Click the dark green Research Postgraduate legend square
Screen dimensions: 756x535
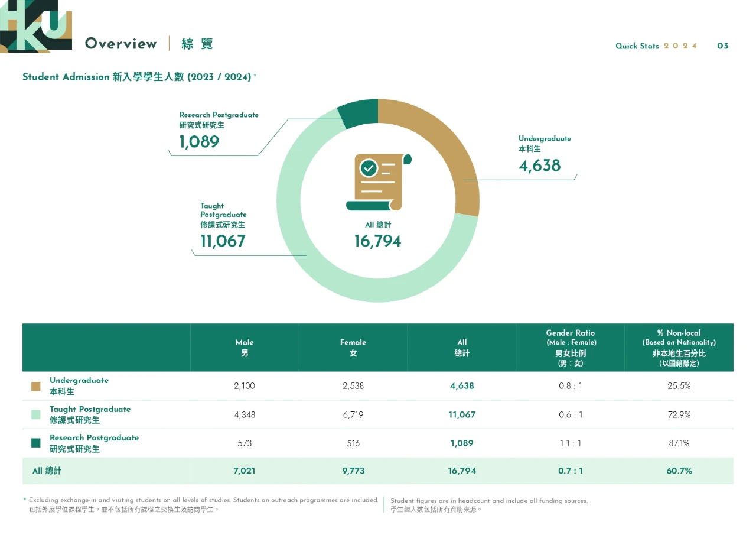coord(36,443)
